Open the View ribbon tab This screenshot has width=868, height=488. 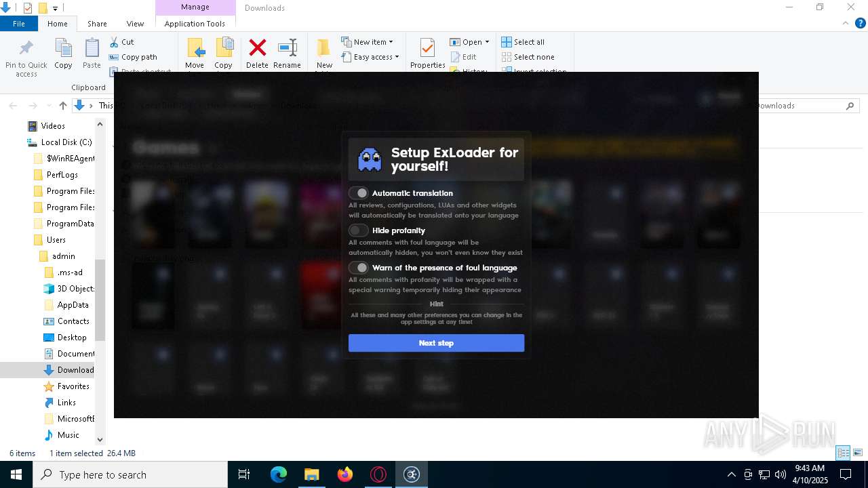pyautogui.click(x=135, y=24)
